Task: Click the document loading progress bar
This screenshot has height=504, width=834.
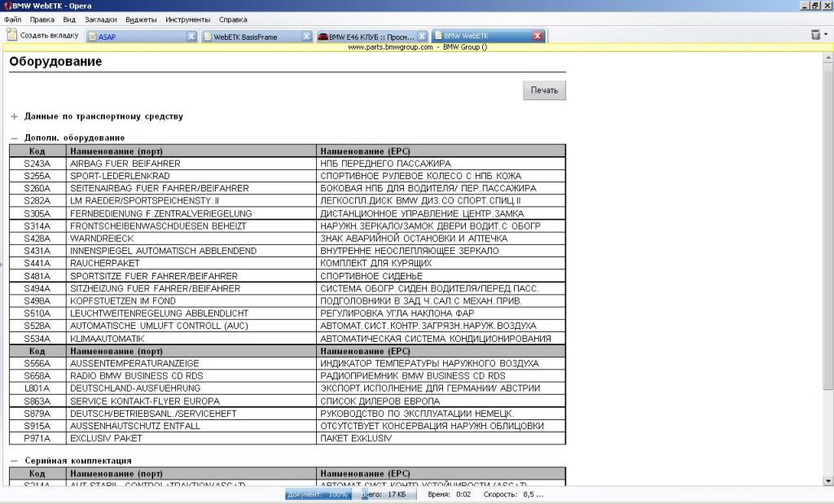Action: (x=318, y=494)
